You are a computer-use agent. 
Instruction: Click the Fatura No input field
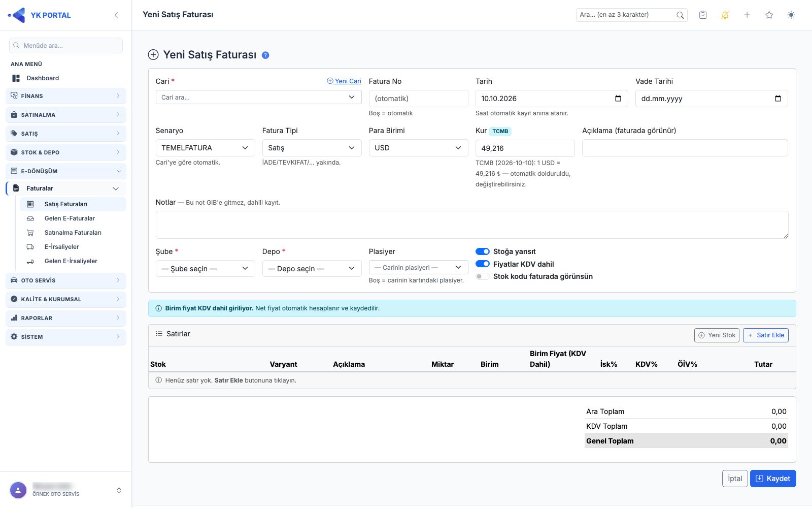click(x=418, y=99)
